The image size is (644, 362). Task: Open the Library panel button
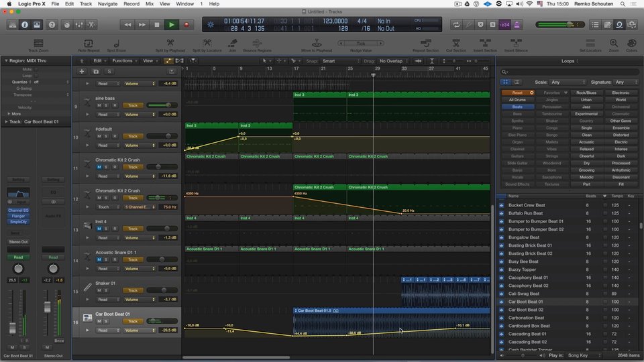click(x=13, y=25)
